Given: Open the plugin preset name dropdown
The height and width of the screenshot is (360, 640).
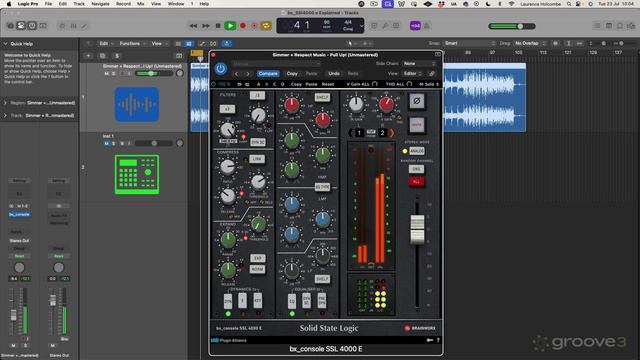Looking at the screenshot, I should click(276, 64).
